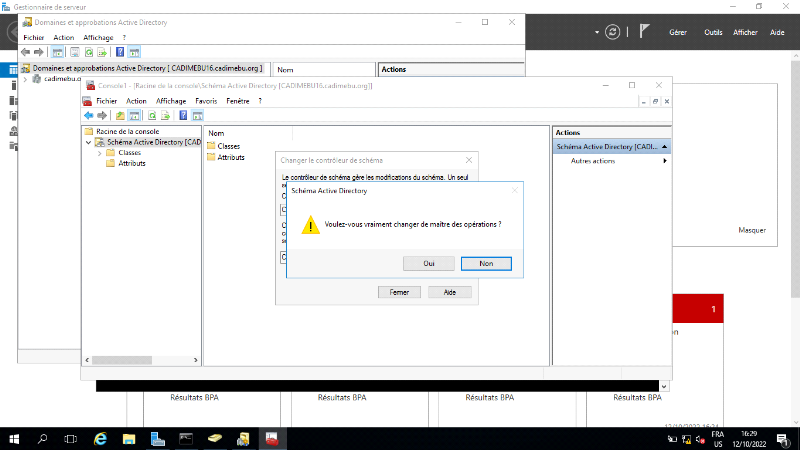This screenshot has height=450, width=800.
Task: Open Task View on taskbar
Action: tap(71, 439)
